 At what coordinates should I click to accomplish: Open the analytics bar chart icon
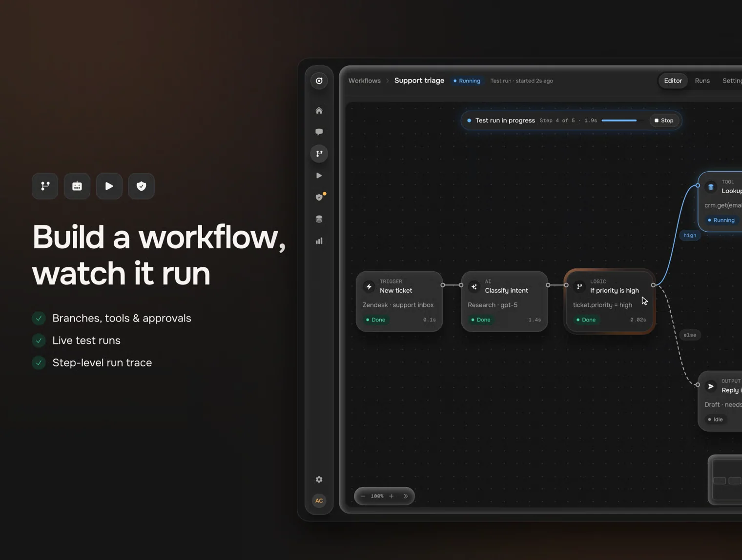pyautogui.click(x=319, y=241)
